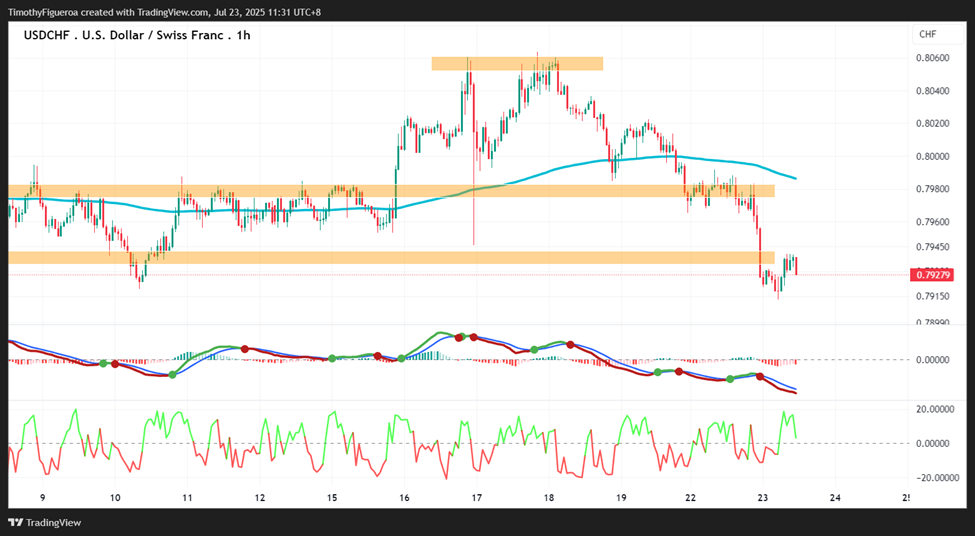Select the middle orange zone near 0.79800
The height and width of the screenshot is (536, 975).
pos(392,191)
